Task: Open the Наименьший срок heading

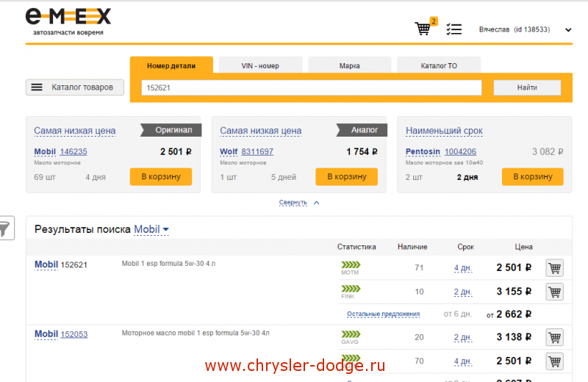Action: 444,131
